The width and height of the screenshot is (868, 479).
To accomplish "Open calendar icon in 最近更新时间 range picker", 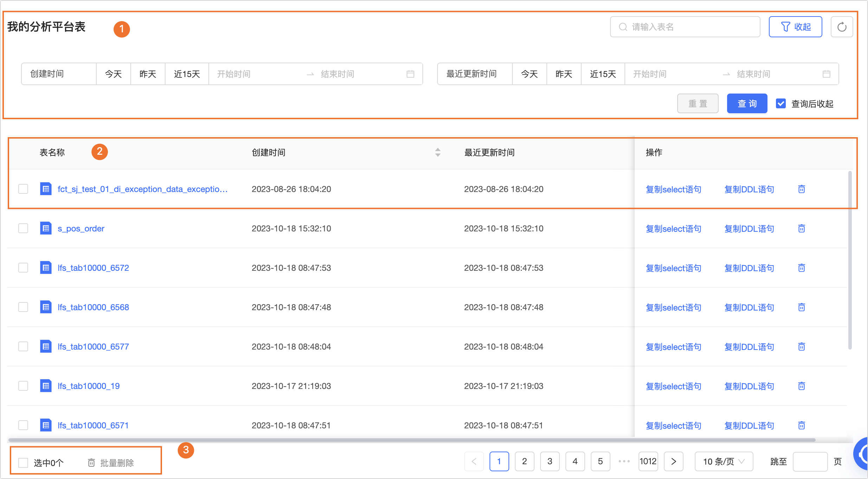I will pyautogui.click(x=826, y=74).
